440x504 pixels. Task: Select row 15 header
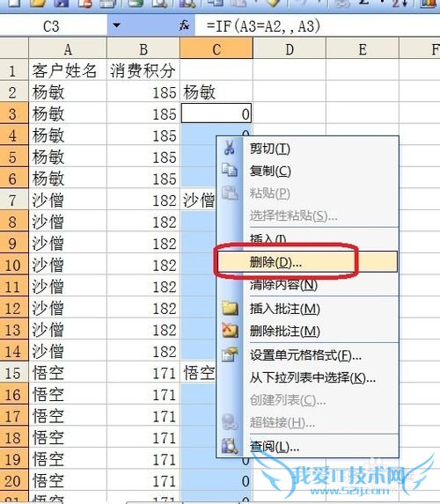(14, 373)
